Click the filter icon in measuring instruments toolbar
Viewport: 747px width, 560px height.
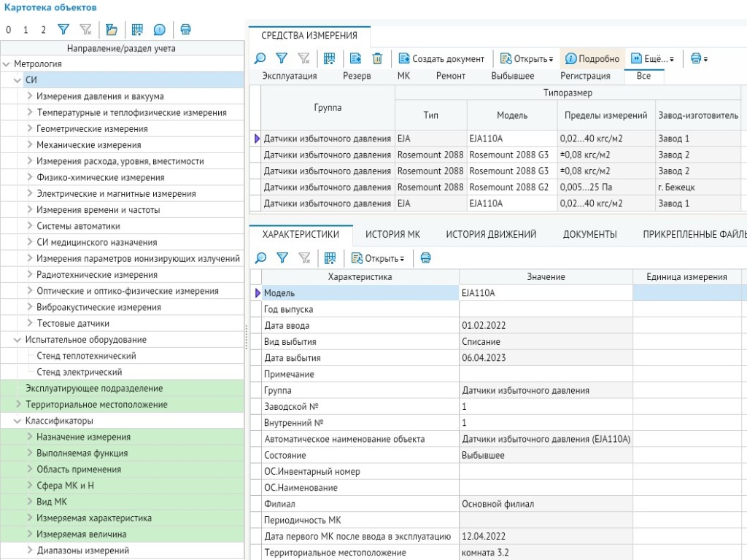(282, 58)
